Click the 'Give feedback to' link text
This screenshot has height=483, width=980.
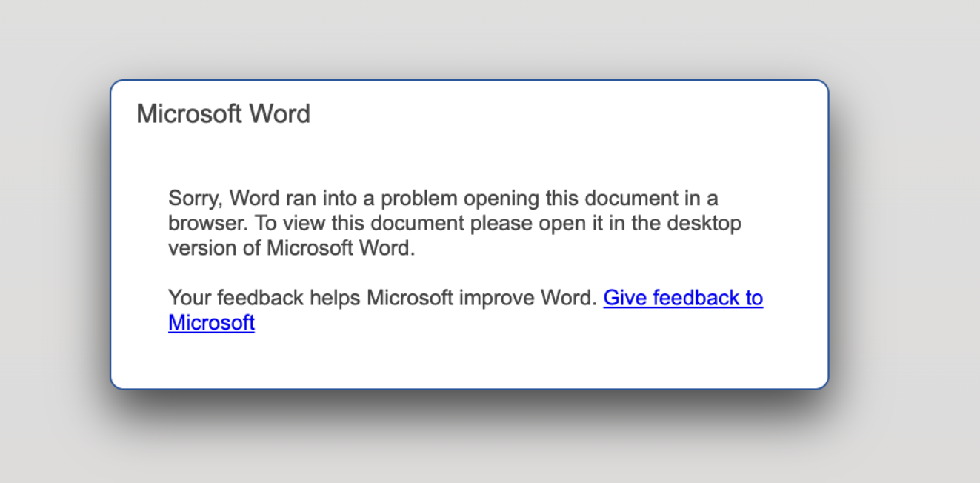682,298
